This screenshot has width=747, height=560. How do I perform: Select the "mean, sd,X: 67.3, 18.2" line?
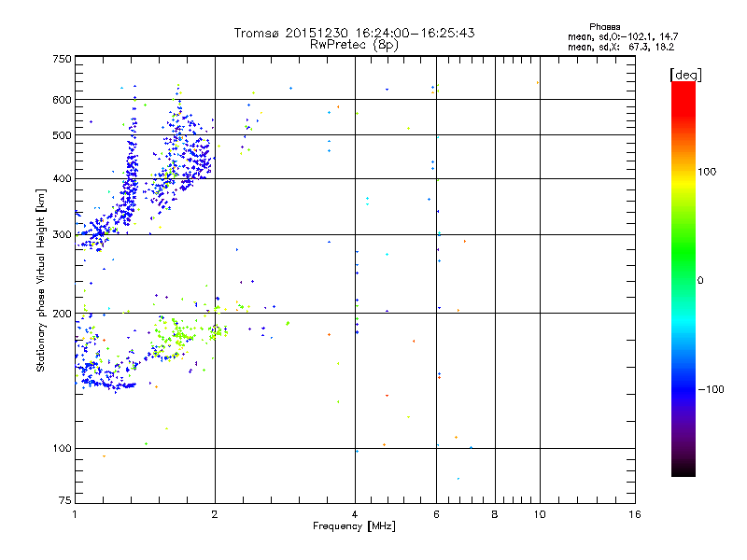[x=621, y=47]
